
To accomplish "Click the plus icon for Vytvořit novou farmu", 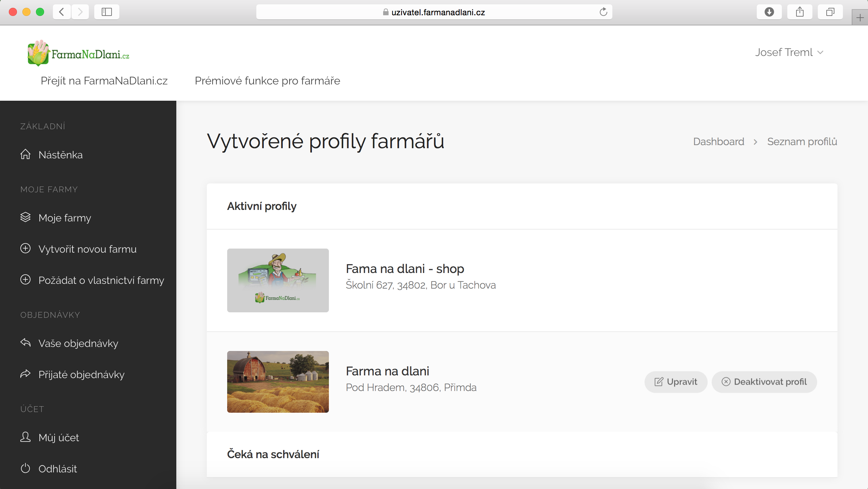I will 25,249.
